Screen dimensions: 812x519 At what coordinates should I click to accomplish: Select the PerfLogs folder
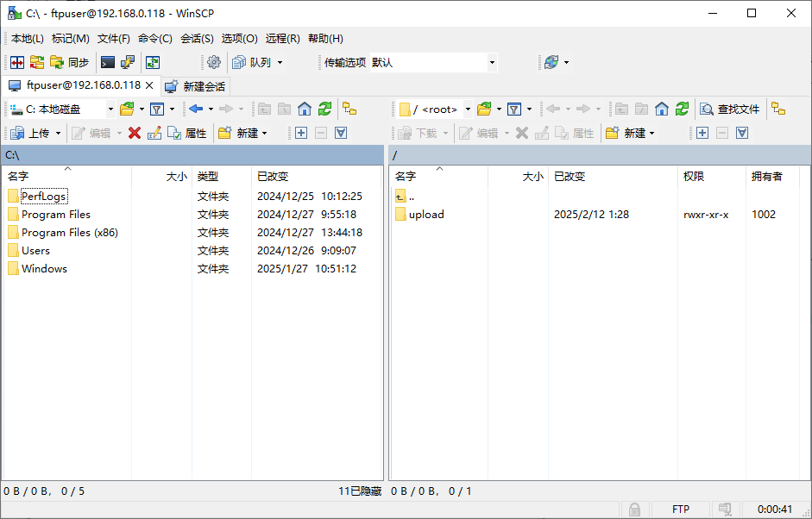coord(43,197)
